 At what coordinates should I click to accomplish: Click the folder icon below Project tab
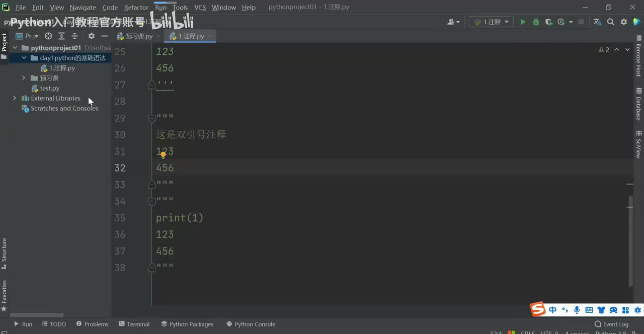pos(4,57)
